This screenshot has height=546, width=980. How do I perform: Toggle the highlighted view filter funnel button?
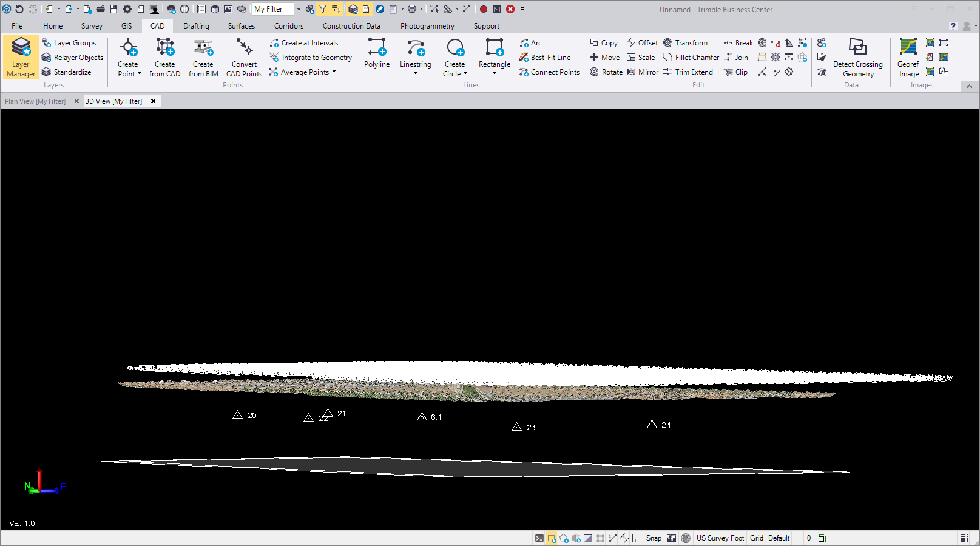[x=323, y=9]
